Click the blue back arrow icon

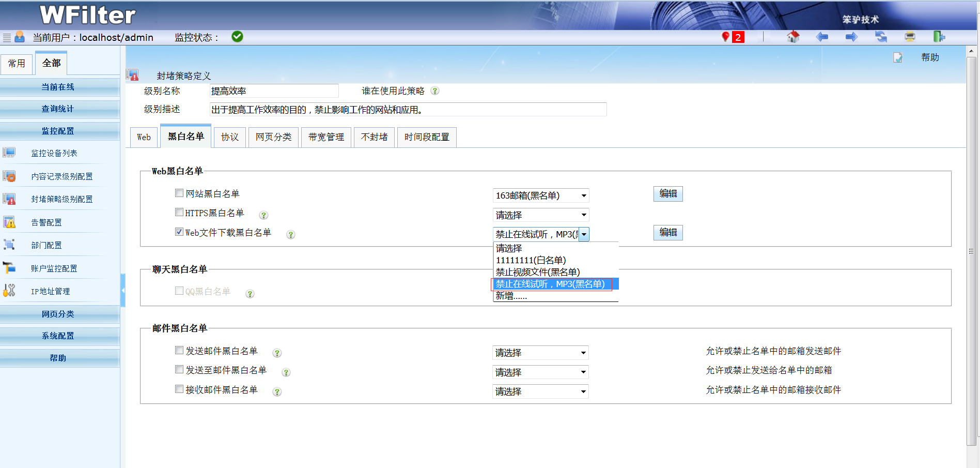pos(822,37)
